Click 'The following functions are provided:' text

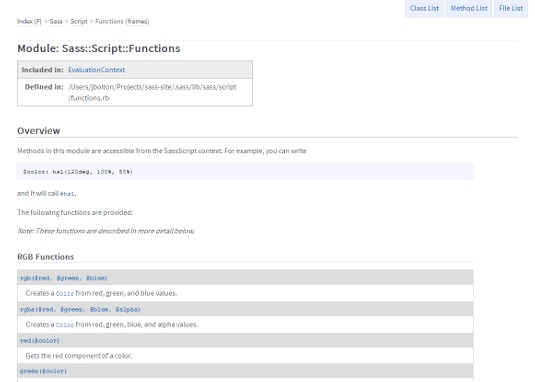pos(75,212)
